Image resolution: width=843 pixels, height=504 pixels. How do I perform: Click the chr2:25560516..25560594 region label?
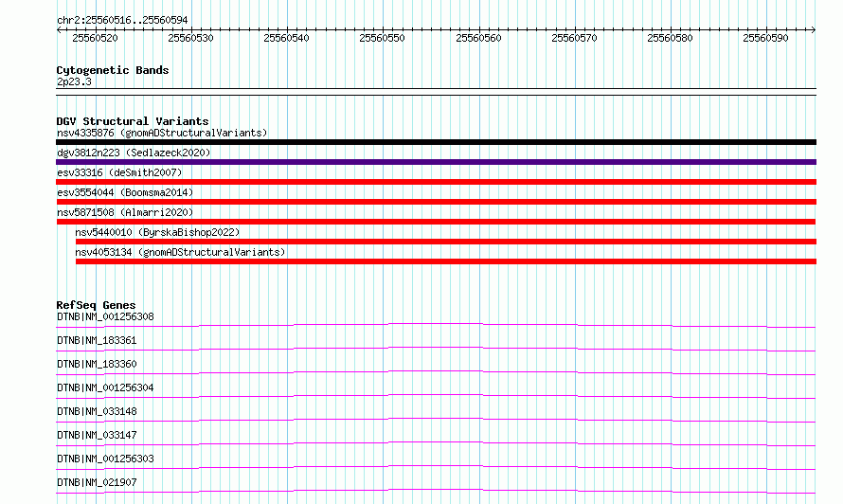click(122, 21)
